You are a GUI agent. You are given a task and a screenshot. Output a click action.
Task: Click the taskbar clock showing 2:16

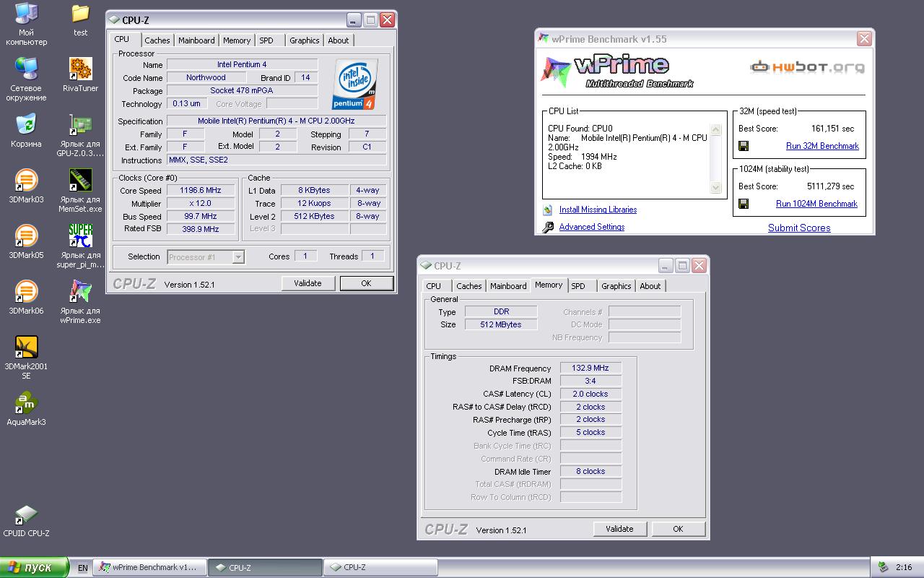click(x=904, y=567)
